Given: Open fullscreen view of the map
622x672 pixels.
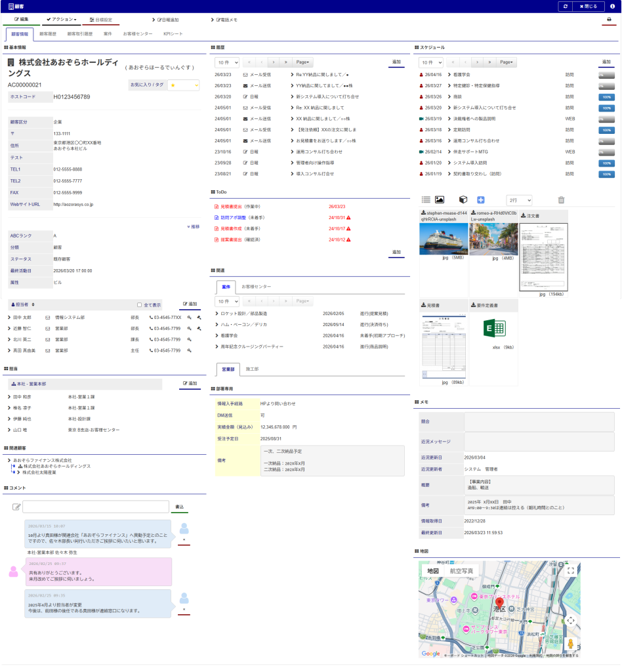Looking at the screenshot, I should click(x=570, y=571).
